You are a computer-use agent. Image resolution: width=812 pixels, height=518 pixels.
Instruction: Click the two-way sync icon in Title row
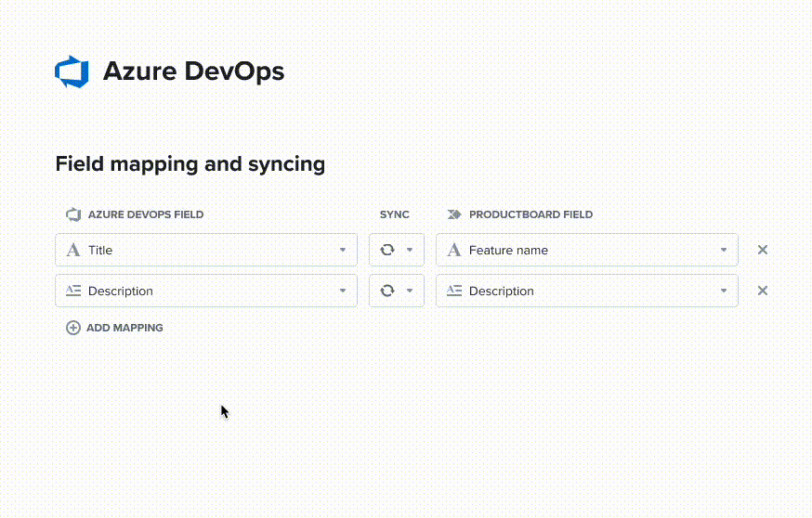(x=387, y=250)
